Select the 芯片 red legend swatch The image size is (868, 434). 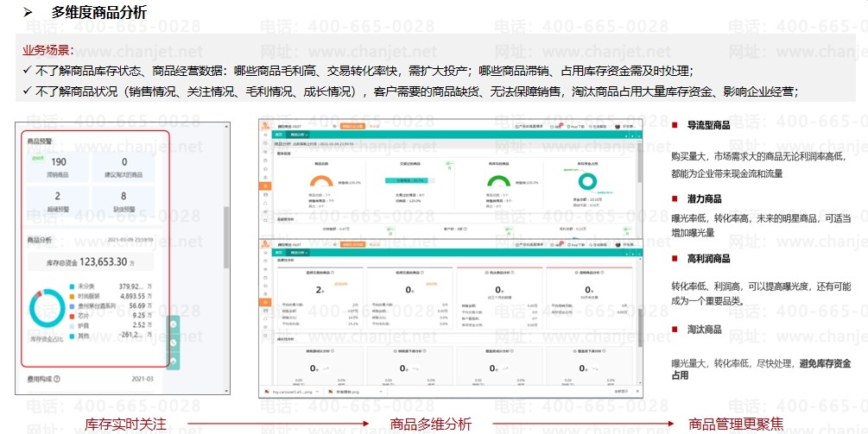[x=72, y=316]
